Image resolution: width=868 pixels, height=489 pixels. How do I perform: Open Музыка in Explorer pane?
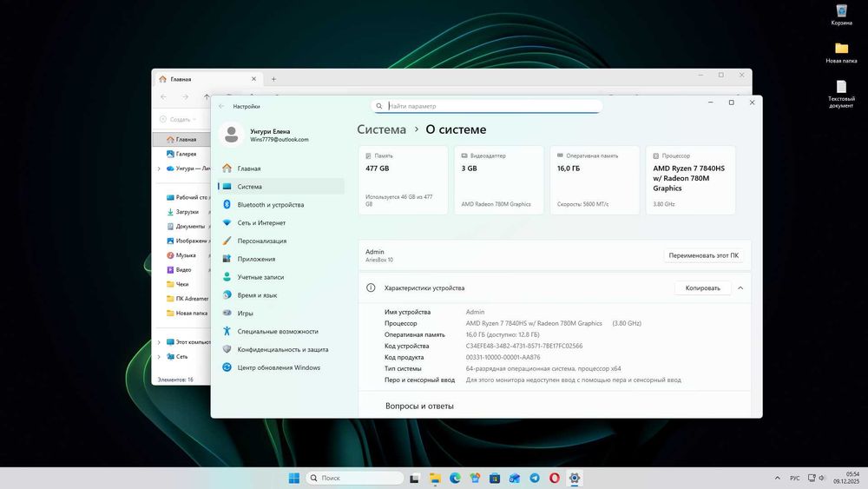(187, 255)
